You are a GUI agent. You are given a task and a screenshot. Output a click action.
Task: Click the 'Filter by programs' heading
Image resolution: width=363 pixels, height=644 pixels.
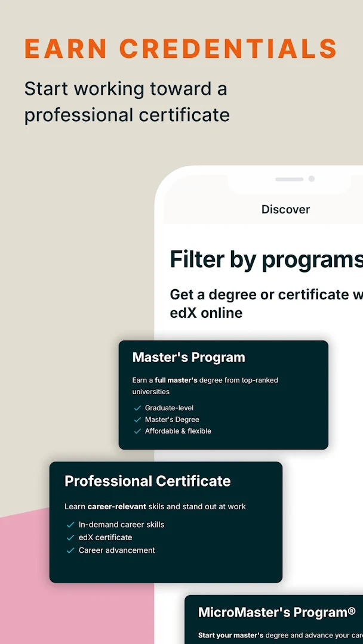(x=266, y=259)
